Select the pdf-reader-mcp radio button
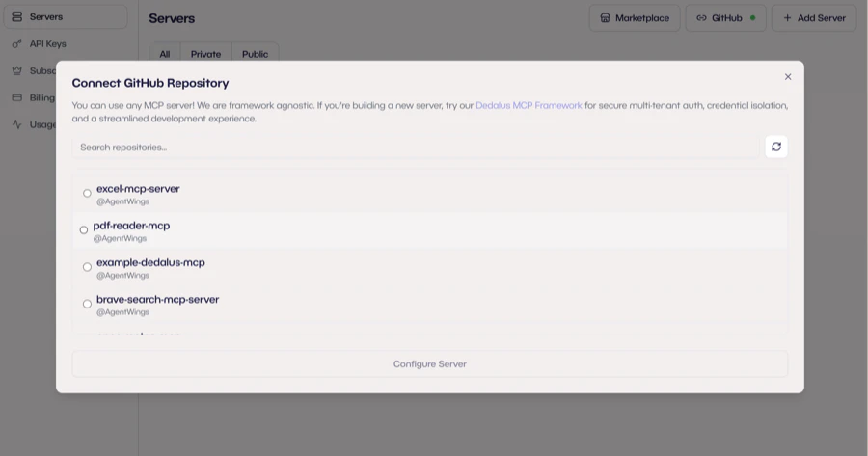This screenshot has width=868, height=456. point(84,230)
